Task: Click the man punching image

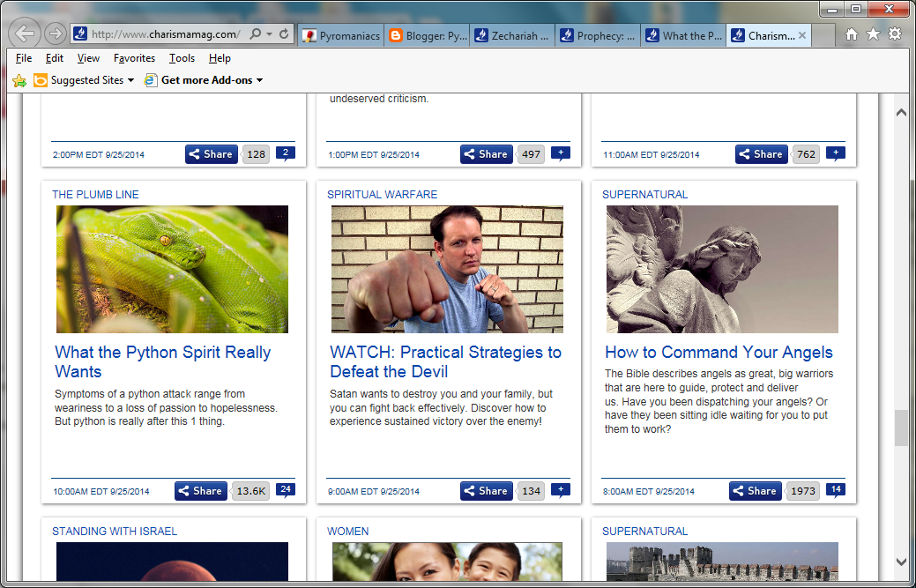Action: 448,269
